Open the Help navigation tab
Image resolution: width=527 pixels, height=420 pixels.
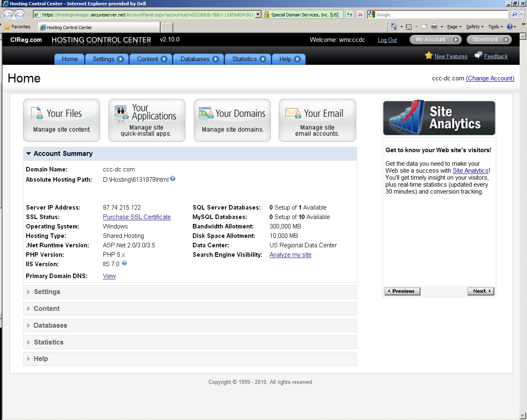pos(289,59)
